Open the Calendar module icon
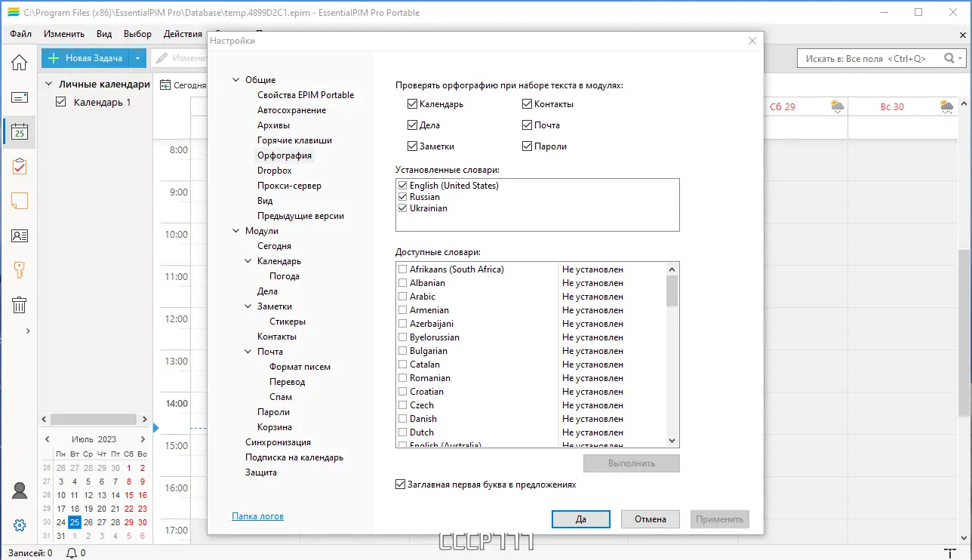Viewport: 972px width, 560px height. point(19,132)
